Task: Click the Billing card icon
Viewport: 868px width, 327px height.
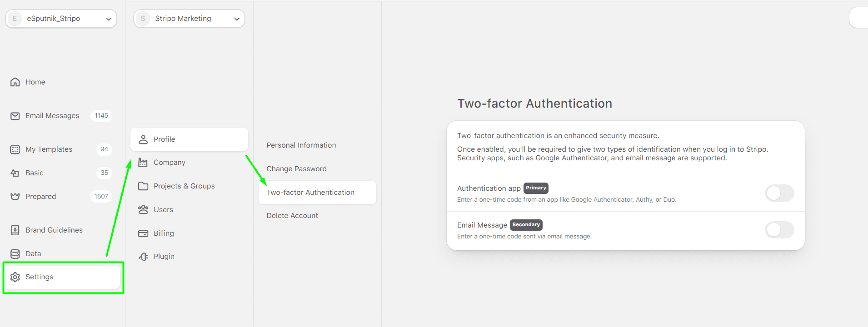Action: (x=143, y=233)
